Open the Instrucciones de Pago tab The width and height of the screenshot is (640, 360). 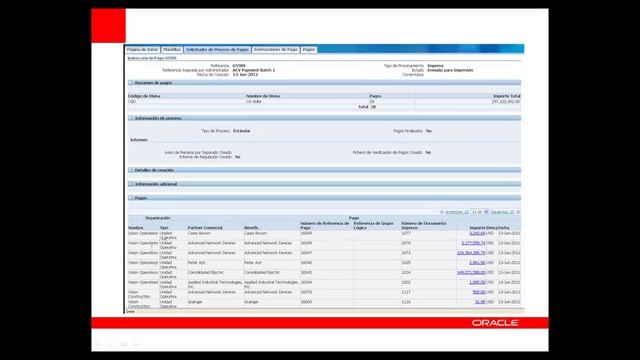tap(276, 49)
